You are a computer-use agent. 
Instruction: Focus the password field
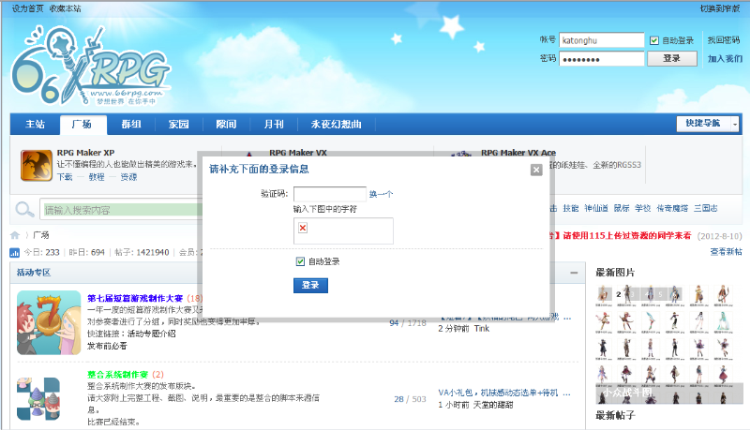click(x=602, y=59)
